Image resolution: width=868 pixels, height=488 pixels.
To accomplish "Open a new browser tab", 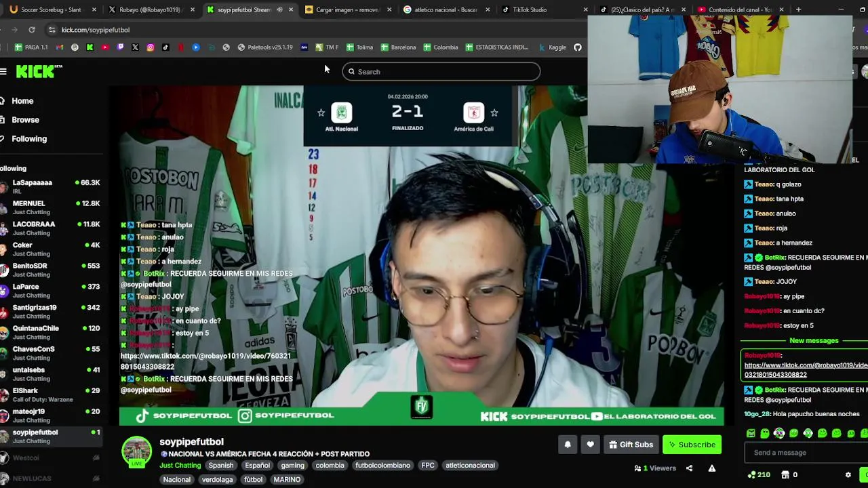I will point(798,9).
